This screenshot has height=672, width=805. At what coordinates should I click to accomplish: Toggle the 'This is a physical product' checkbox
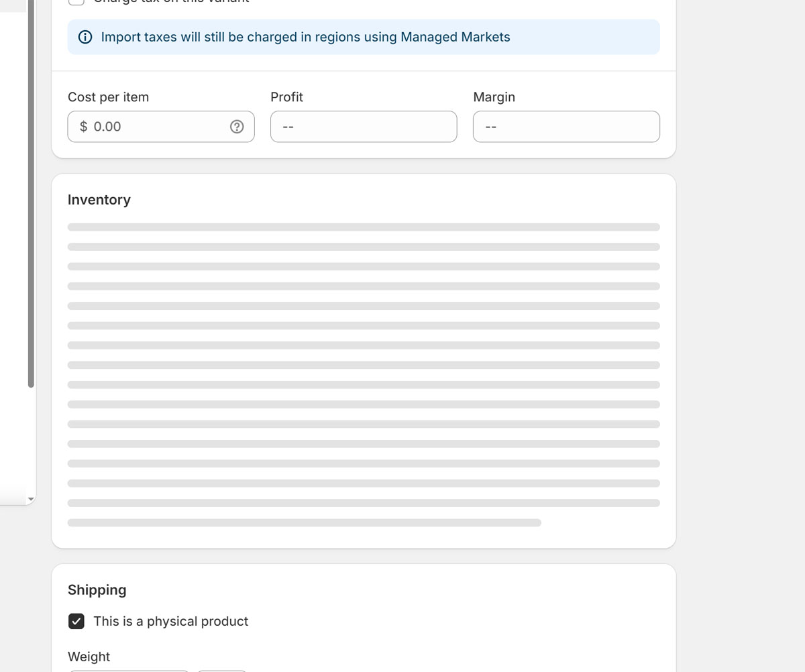[x=76, y=621]
